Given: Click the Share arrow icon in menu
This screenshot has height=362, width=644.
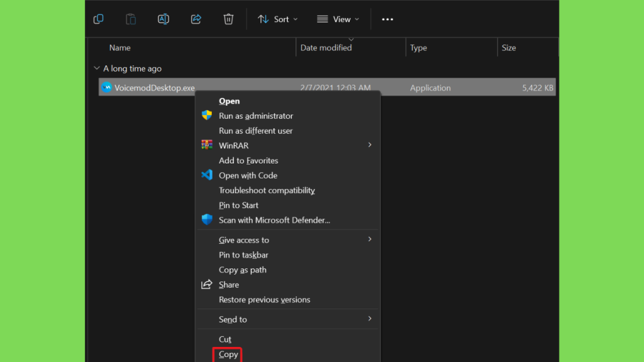Looking at the screenshot, I should (x=206, y=285).
